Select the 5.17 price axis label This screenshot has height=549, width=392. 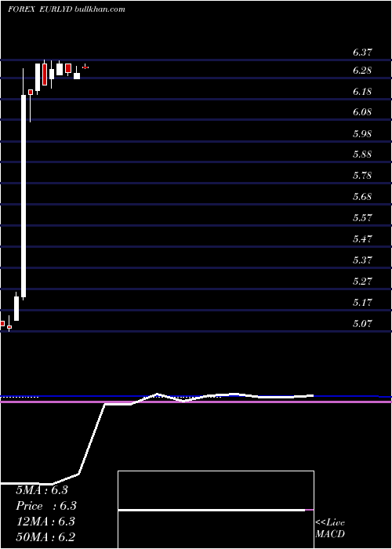[362, 302]
